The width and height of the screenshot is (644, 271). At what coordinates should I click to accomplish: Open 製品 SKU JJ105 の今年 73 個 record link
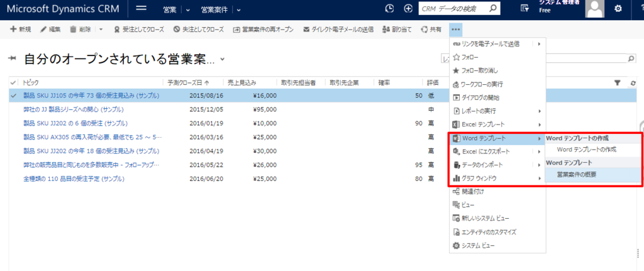[x=91, y=96]
